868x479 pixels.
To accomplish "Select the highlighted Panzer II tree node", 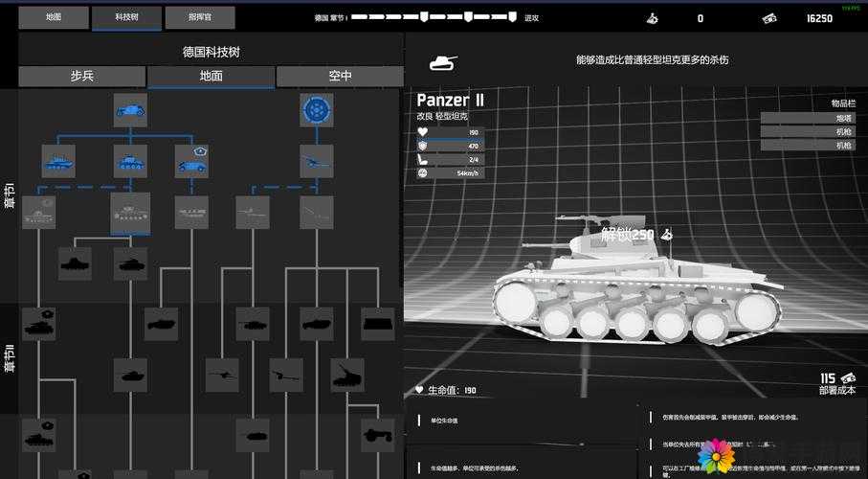I will [x=130, y=214].
